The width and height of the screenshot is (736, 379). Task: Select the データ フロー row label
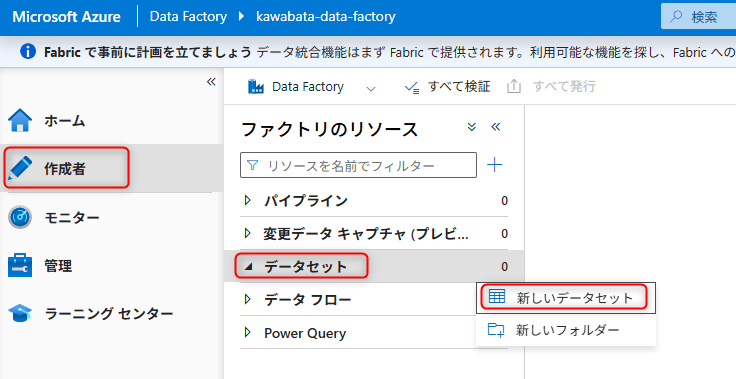(x=307, y=300)
